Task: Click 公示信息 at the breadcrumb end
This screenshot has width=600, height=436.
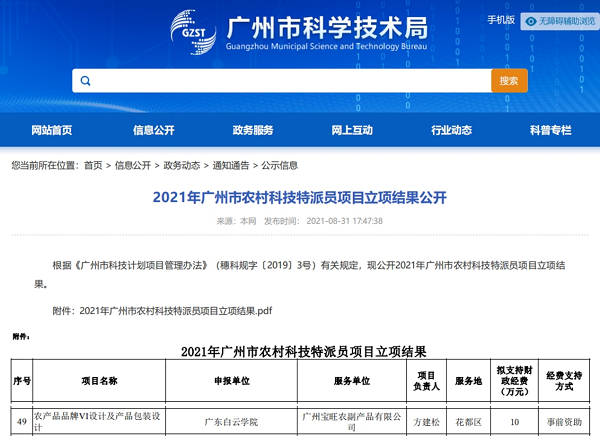Action: point(279,165)
